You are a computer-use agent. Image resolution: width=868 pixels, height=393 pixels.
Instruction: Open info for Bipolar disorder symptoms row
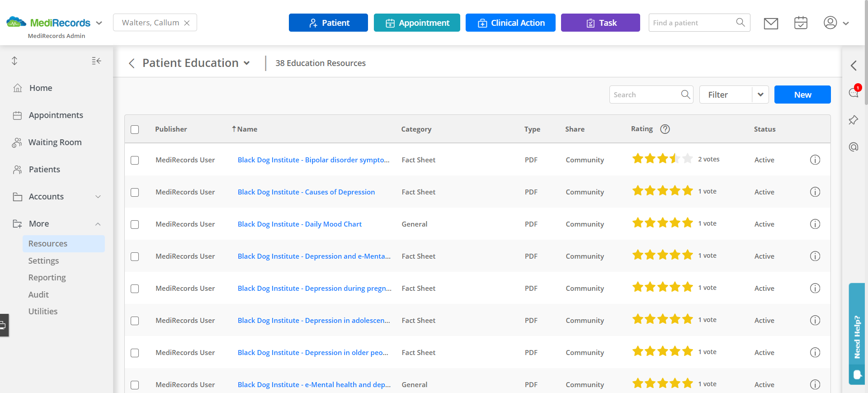815,160
